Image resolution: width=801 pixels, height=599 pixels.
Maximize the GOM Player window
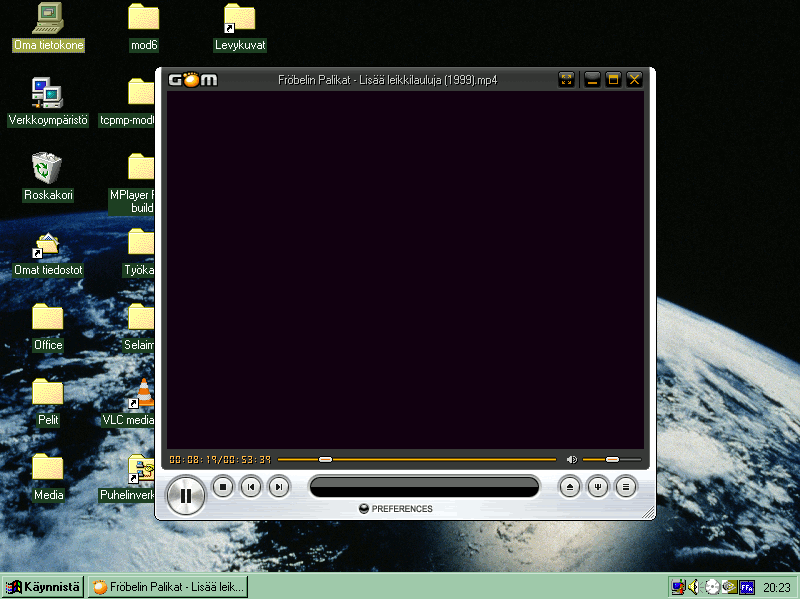[x=614, y=80]
